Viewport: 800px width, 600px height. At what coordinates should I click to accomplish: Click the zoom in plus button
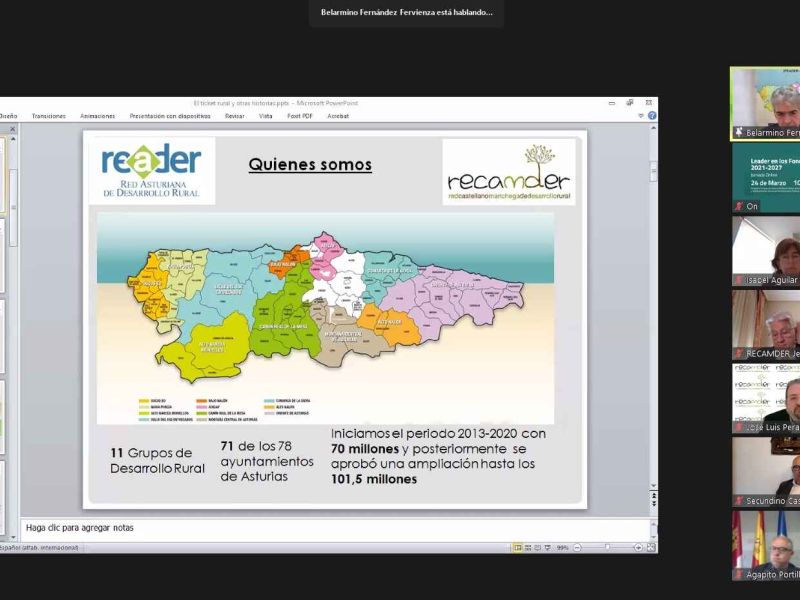coord(638,547)
